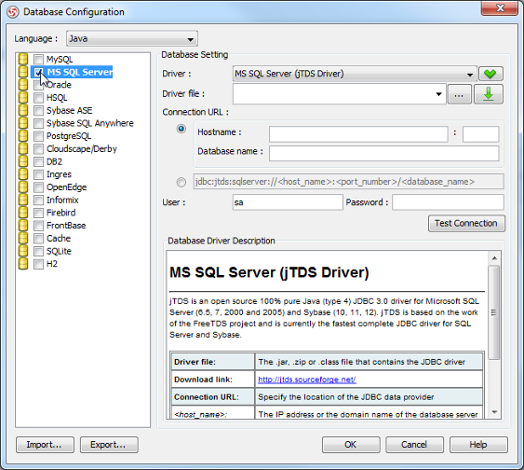Screen dimensions: 524x470
Task: Open Help for database configuration
Action: tap(478, 445)
